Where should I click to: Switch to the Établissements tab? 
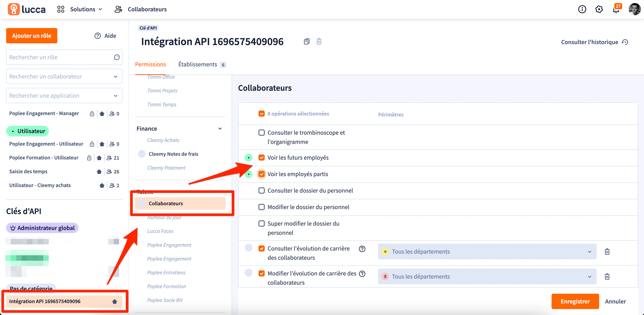click(x=198, y=64)
